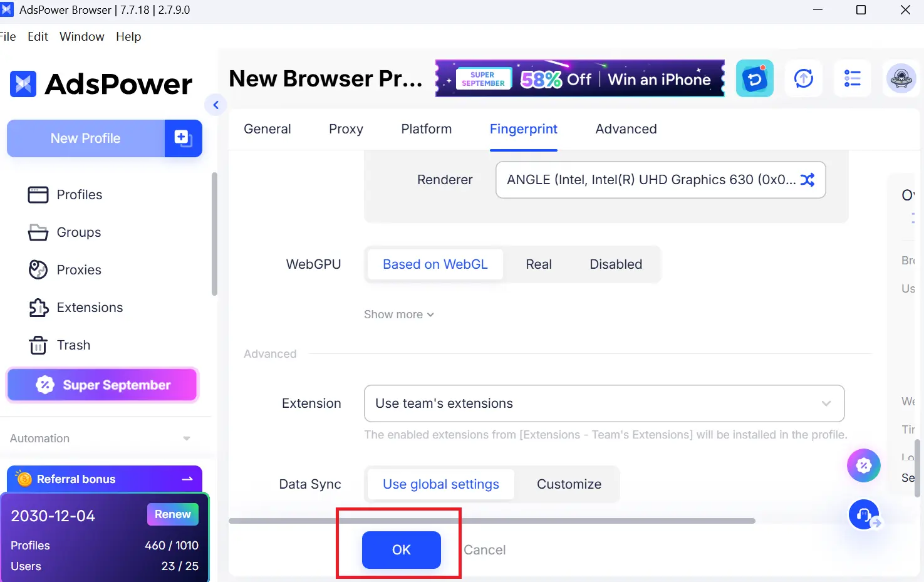Click the Profiles count 460 / 1010
This screenshot has height=582, width=924.
pyautogui.click(x=172, y=546)
